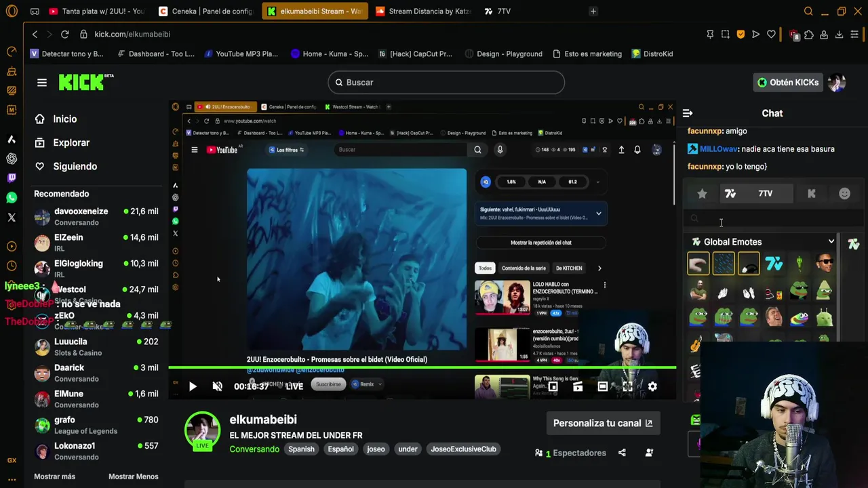
Task: Select the joseo tag
Action: (376, 449)
